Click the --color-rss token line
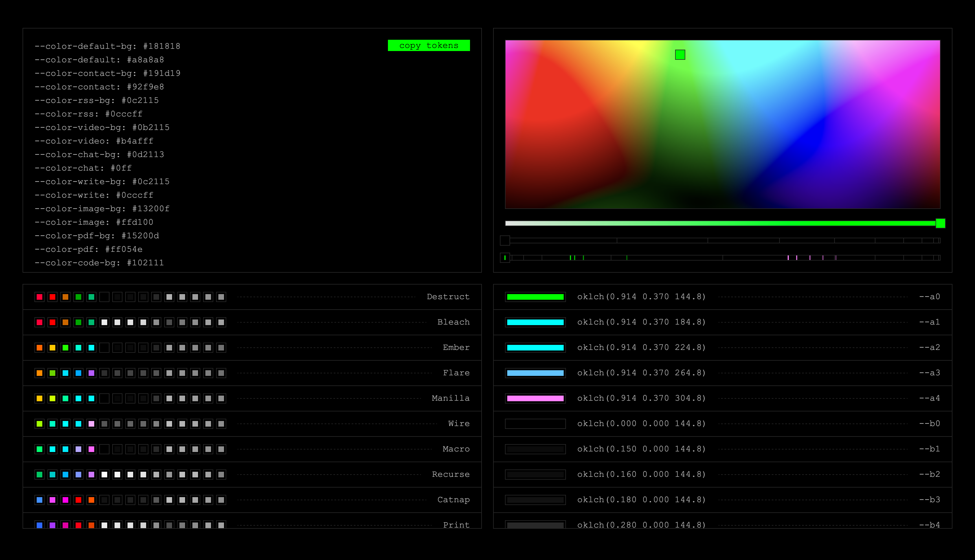Viewport: 975px width, 560px height. [x=89, y=114]
